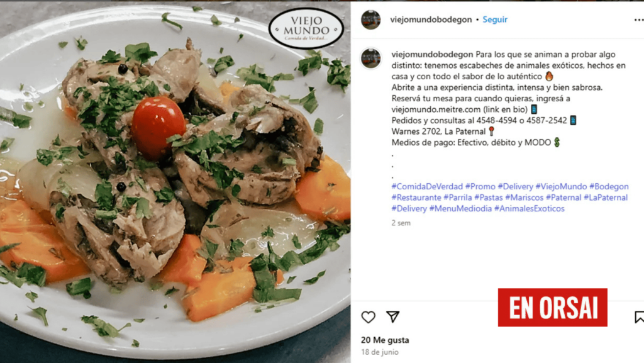
Task: Open the three-dot more options menu
Action: tap(639, 20)
